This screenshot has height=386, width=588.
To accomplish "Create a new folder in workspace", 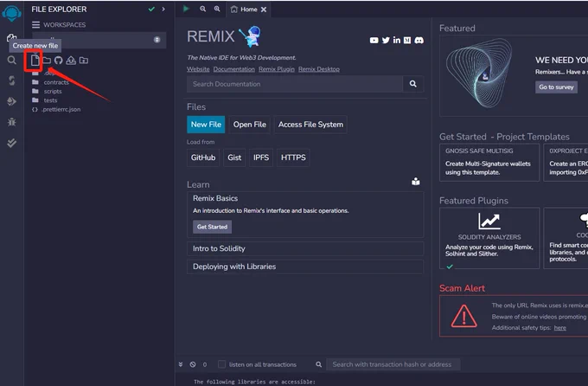I will click(47, 60).
